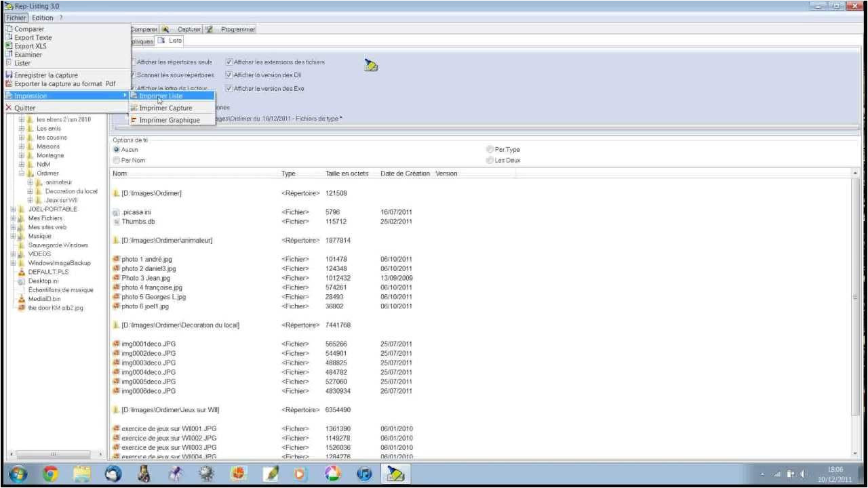Click the VLC icon of DEFAULT.PLS in tree
Image resolution: width=868 pixels, height=488 pixels.
click(22, 272)
